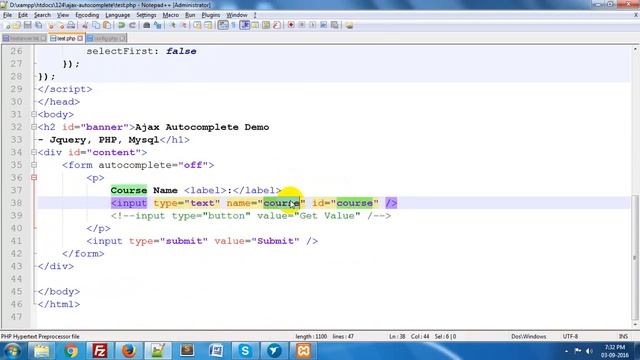The image size is (640, 360).
Task: Open the Replace toolbar icon
Action: pos(158,25)
